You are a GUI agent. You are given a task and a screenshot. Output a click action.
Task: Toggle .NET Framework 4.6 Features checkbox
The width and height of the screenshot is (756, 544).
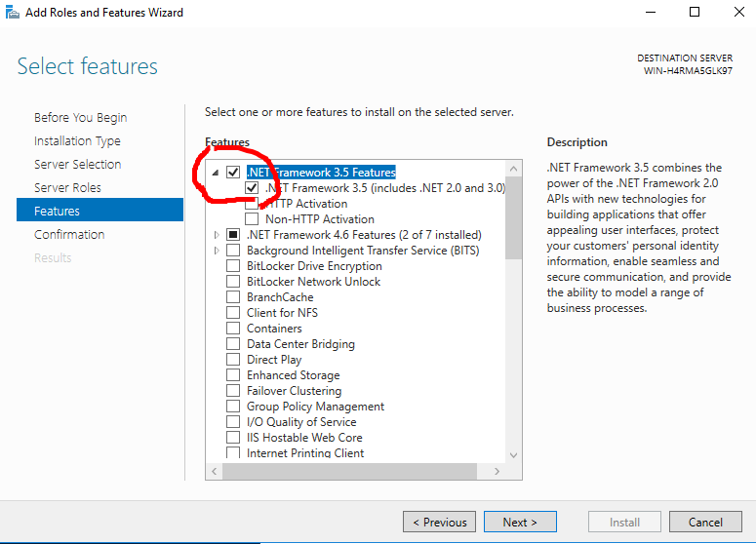[233, 235]
